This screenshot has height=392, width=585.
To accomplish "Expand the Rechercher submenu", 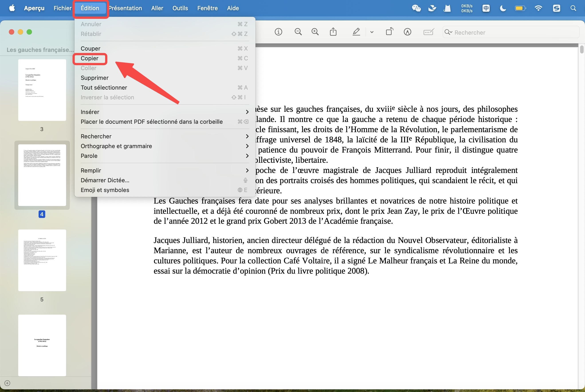I will (165, 136).
